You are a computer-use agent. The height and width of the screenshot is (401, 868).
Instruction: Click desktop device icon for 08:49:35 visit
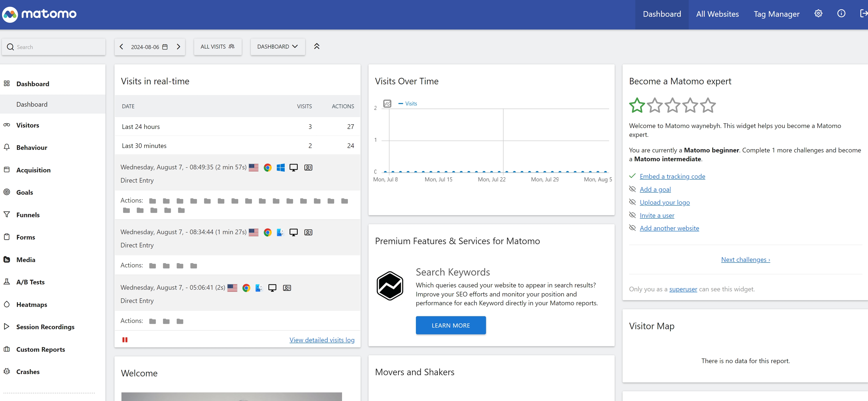(x=294, y=168)
